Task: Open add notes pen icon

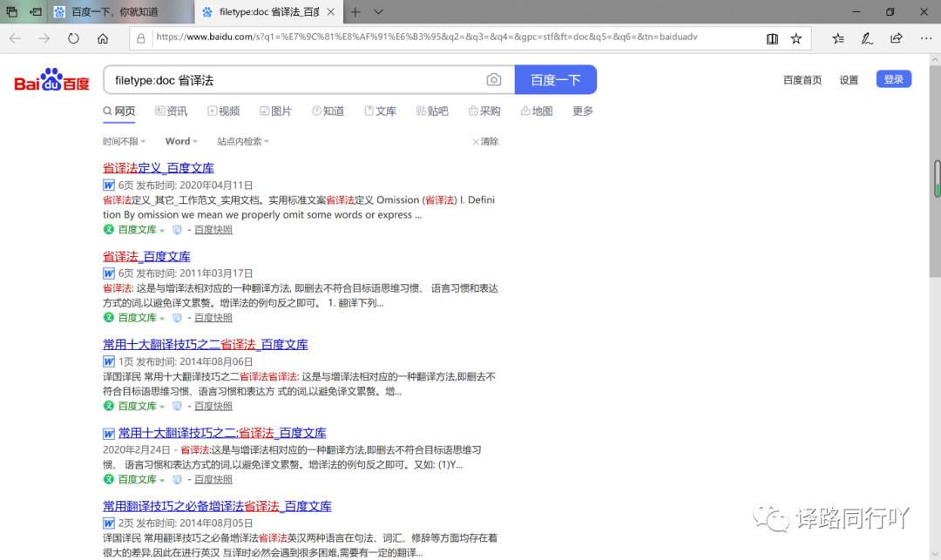Action: [x=867, y=38]
